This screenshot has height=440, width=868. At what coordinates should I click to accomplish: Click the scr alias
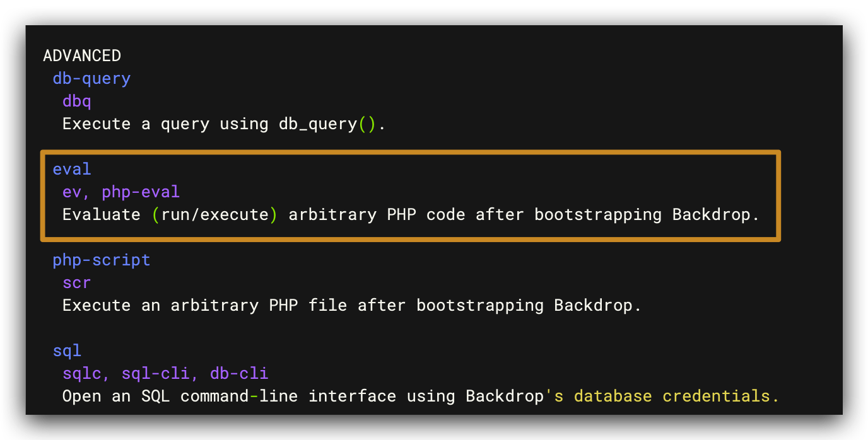coord(77,282)
